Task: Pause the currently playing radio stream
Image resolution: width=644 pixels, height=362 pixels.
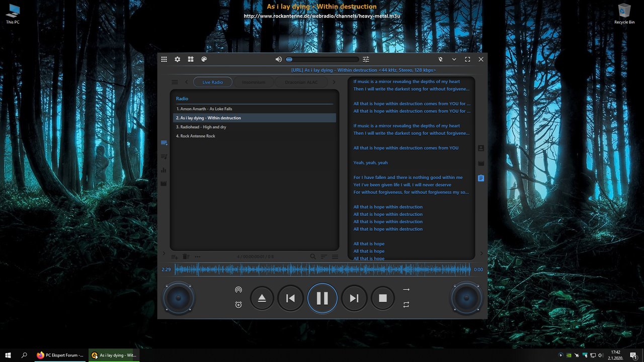Action: (x=322, y=298)
